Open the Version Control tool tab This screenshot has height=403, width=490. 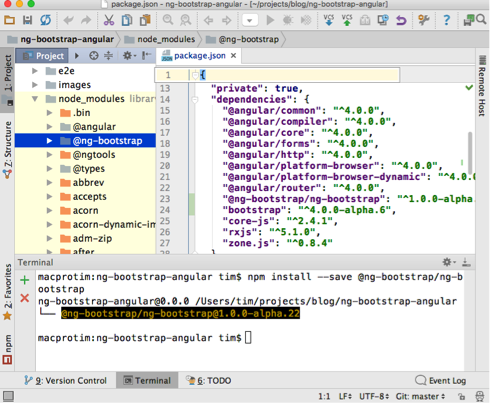[66, 380]
